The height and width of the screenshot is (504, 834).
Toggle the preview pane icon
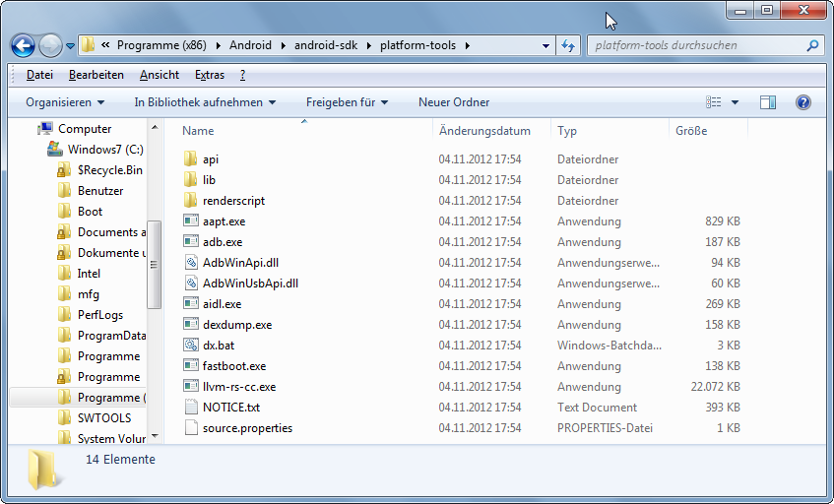(767, 102)
